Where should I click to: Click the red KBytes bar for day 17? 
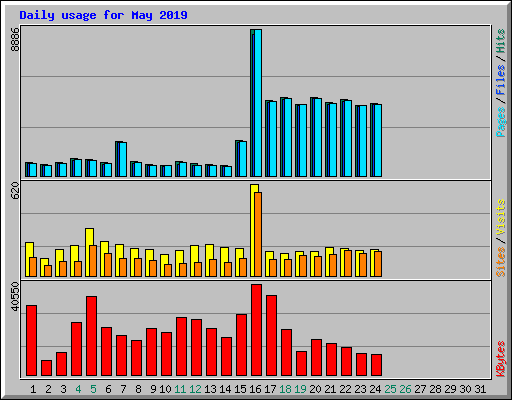pyautogui.click(x=271, y=336)
